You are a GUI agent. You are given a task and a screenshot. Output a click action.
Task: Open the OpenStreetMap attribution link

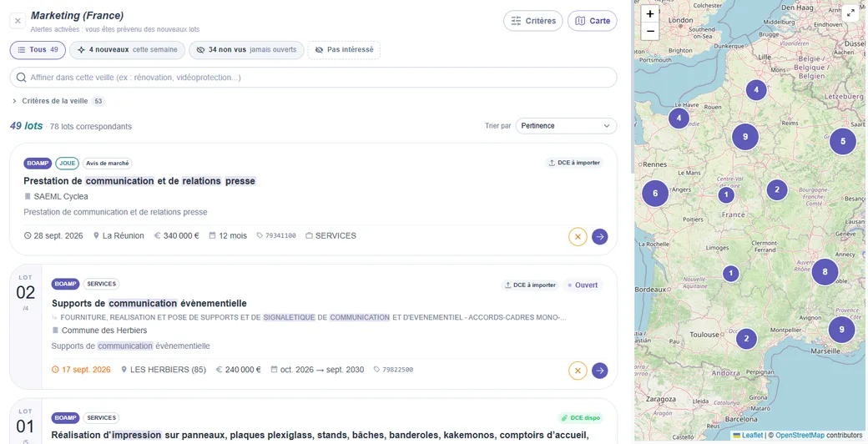(800, 436)
